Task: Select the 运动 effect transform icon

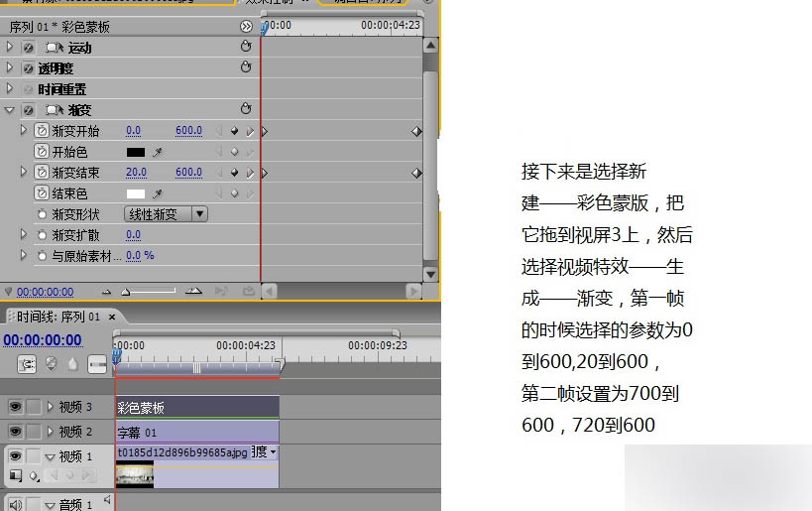Action: [x=55, y=48]
